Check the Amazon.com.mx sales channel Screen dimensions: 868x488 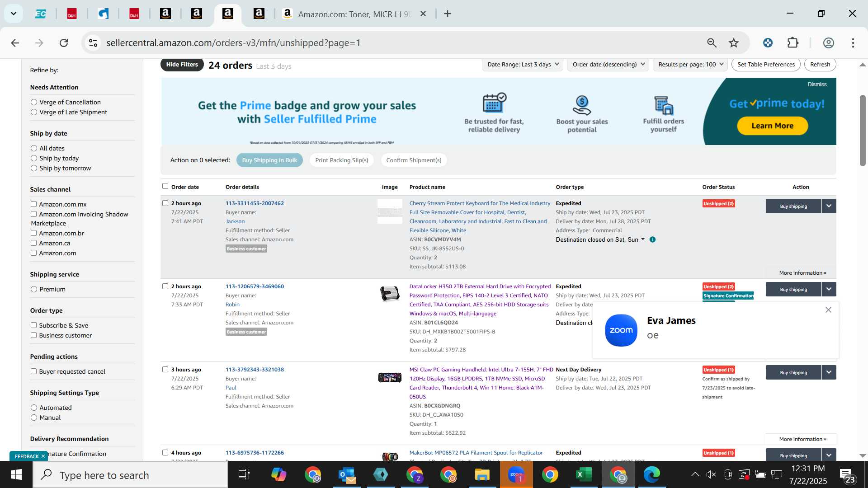(x=33, y=204)
